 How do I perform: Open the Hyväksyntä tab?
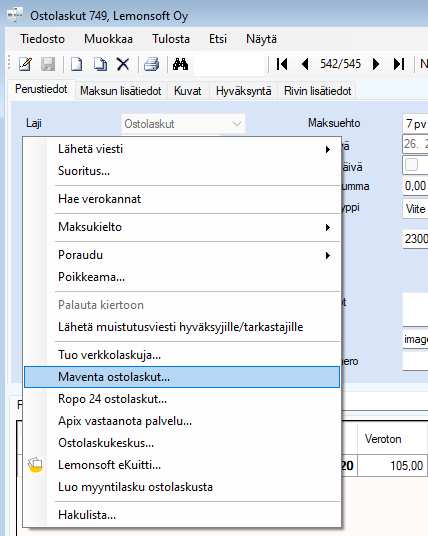[243, 91]
